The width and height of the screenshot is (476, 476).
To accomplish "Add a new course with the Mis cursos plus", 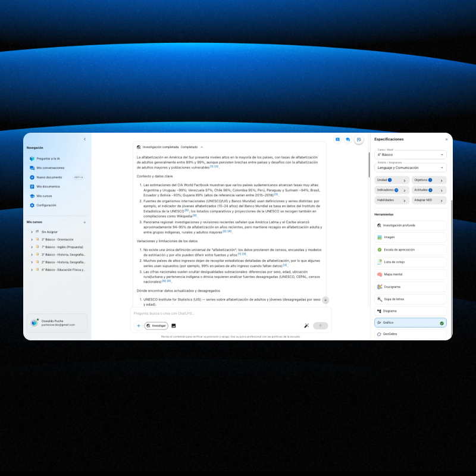I will coord(84,222).
